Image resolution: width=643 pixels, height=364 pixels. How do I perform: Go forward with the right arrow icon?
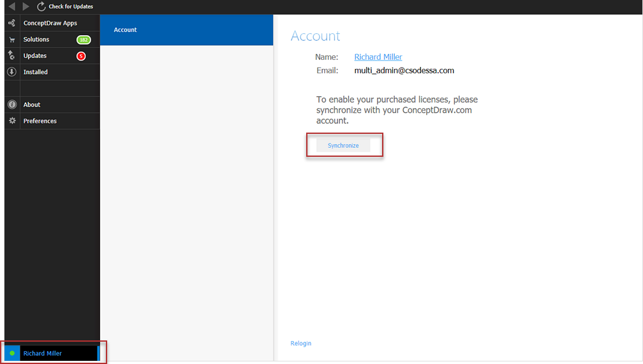26,6
